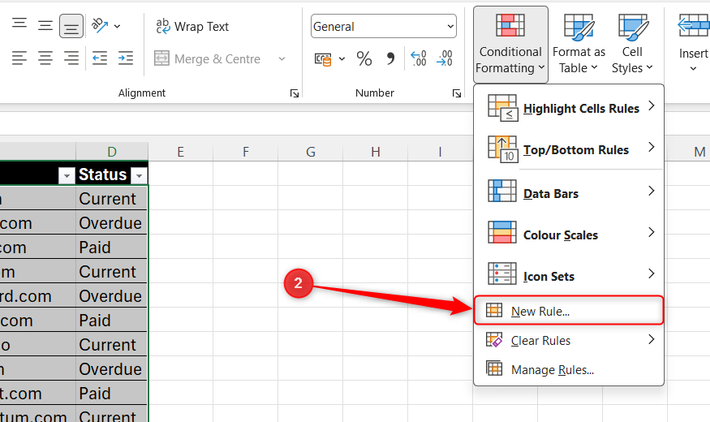
Task: Click the first Paid status cell
Action: click(111, 247)
